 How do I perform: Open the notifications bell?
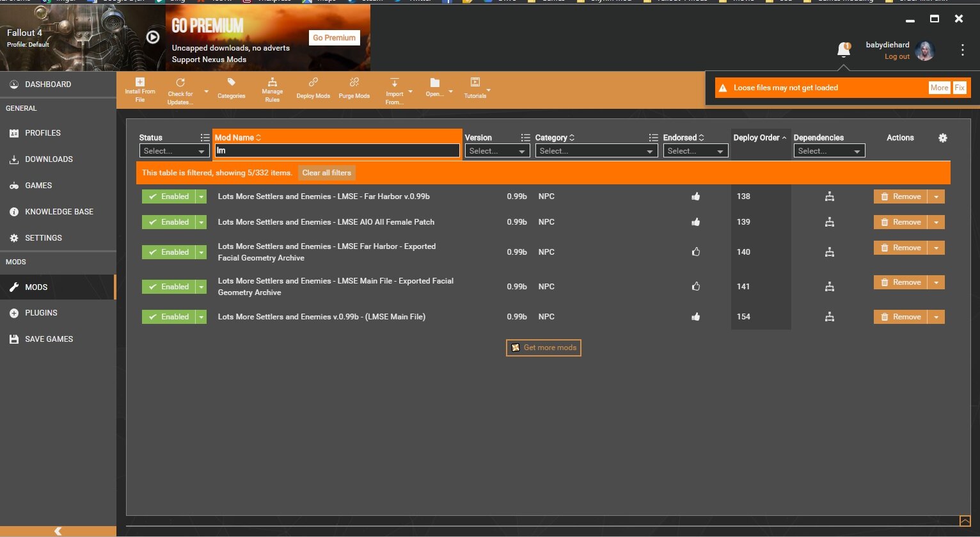[x=844, y=49]
